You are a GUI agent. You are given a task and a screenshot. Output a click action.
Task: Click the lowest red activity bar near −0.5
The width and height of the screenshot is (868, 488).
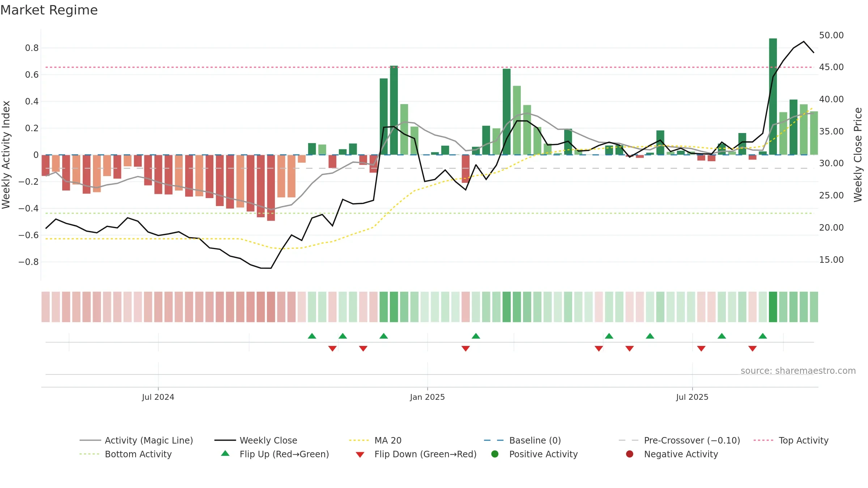pyautogui.click(x=271, y=188)
